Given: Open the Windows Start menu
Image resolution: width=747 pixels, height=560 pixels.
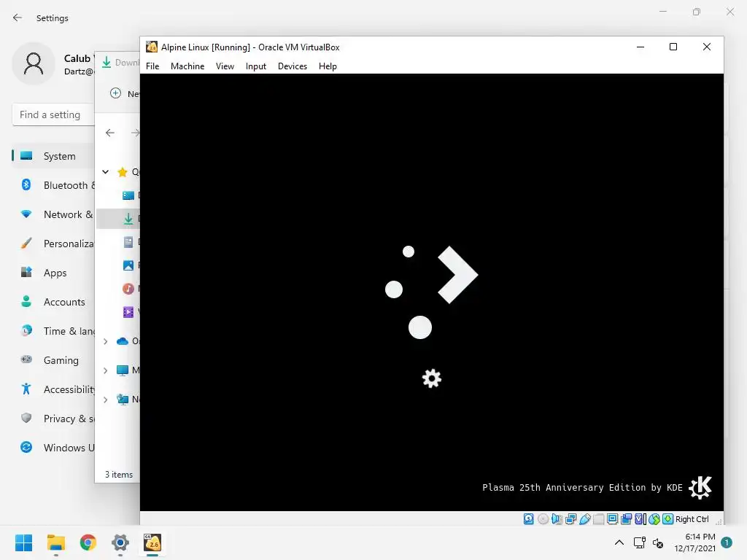Looking at the screenshot, I should pos(24,542).
